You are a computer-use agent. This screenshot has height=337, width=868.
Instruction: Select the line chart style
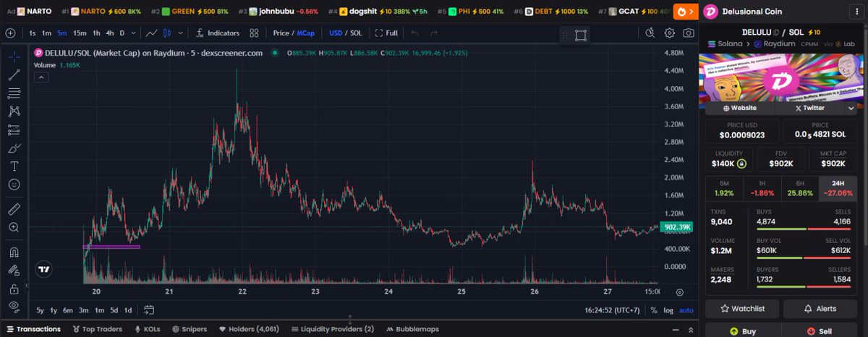point(151,33)
